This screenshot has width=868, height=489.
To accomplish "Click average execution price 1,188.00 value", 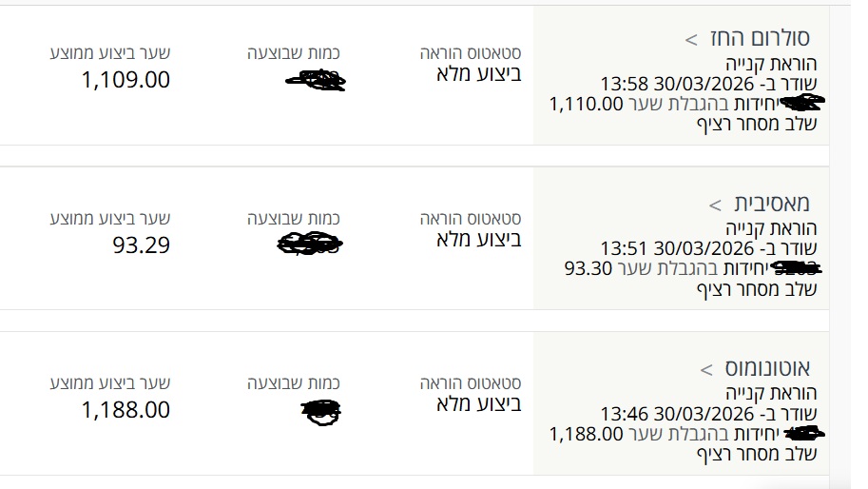I will tap(126, 410).
